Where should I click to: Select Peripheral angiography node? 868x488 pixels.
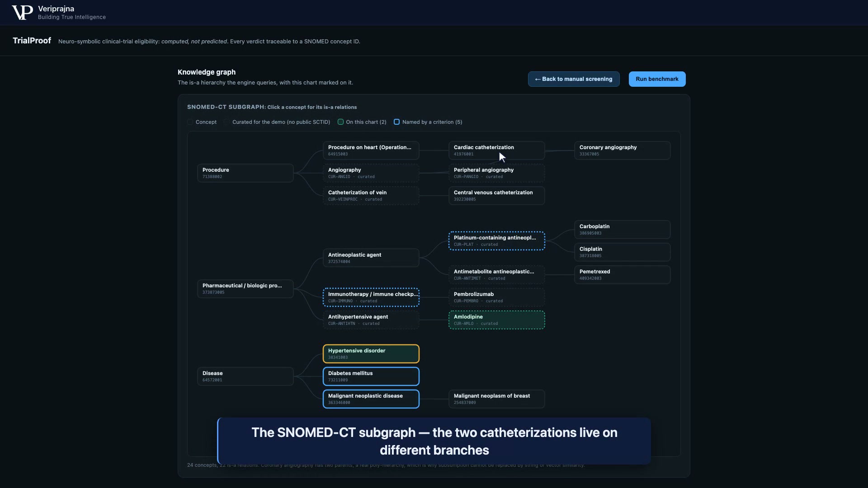[496, 173]
